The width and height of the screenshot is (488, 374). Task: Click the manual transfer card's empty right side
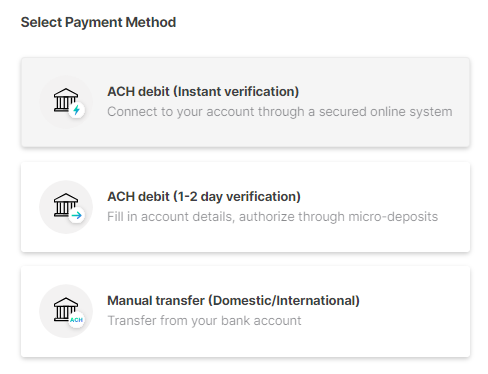(417, 311)
